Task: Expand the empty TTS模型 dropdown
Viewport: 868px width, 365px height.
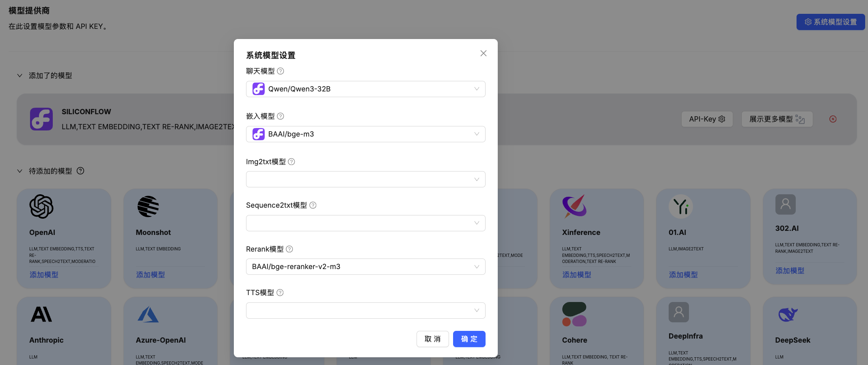Action: point(365,311)
